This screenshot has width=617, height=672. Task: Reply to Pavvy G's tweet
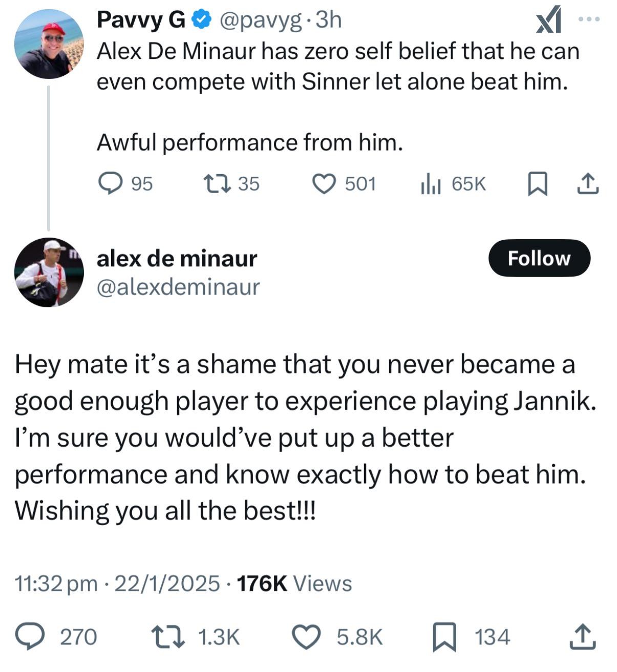(x=110, y=183)
